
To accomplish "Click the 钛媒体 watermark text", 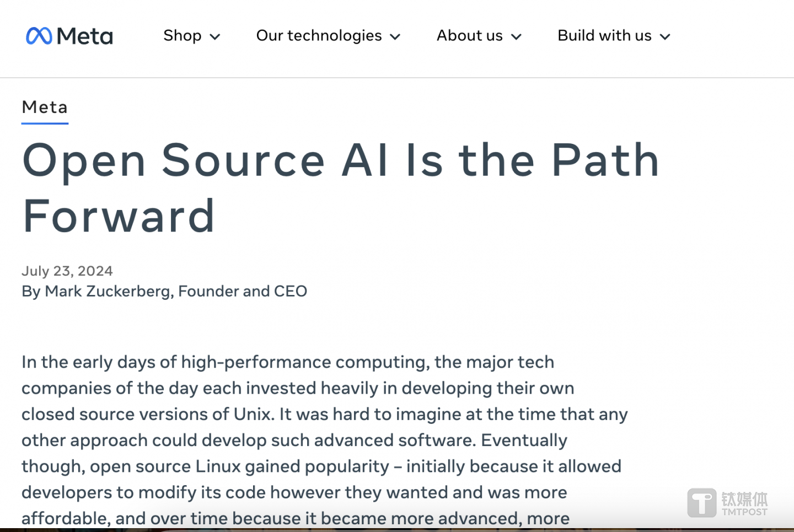I will coord(744,499).
